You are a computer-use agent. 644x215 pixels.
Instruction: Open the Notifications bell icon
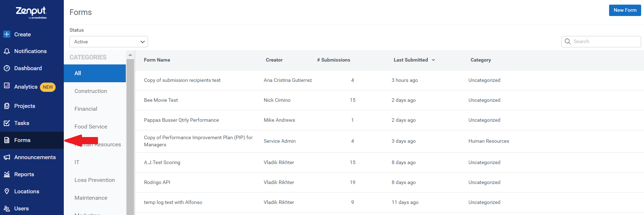tap(7, 51)
